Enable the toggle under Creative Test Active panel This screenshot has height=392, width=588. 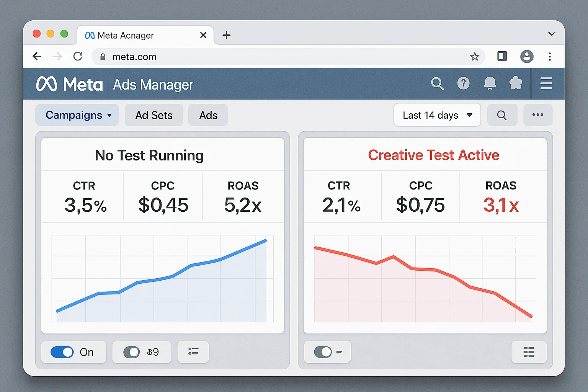click(x=324, y=352)
